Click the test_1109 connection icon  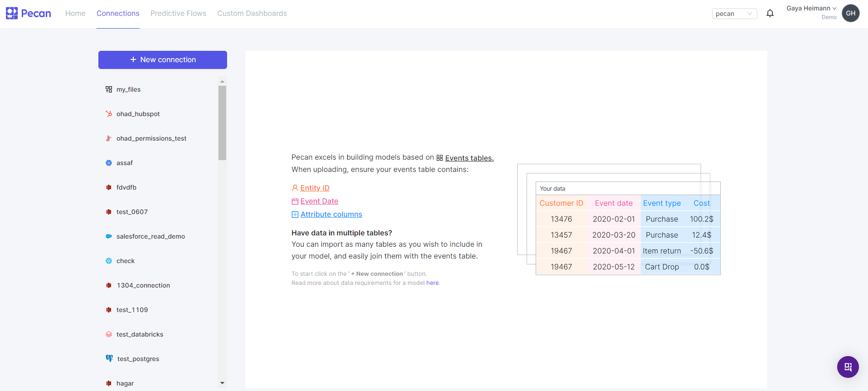point(109,310)
